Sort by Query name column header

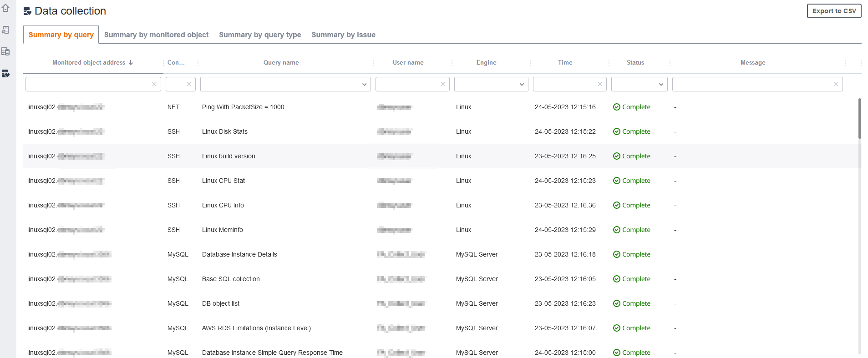coord(281,63)
